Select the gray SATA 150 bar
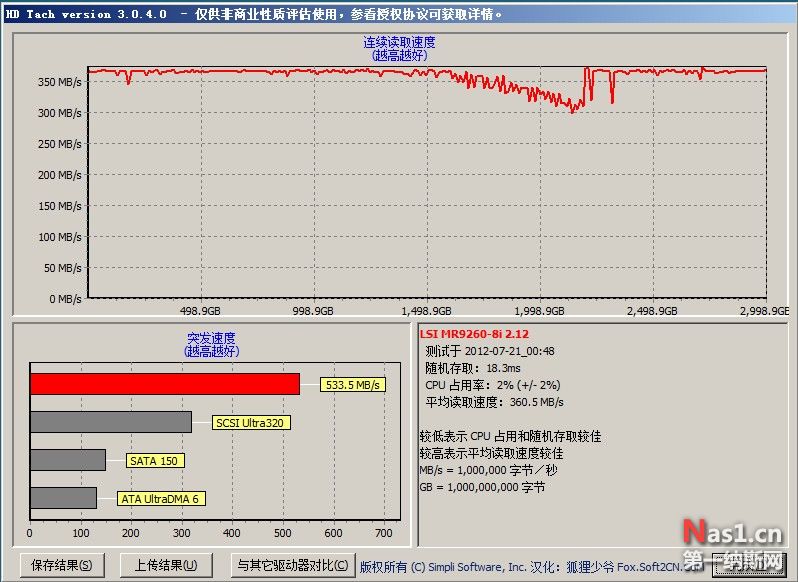 [x=68, y=460]
